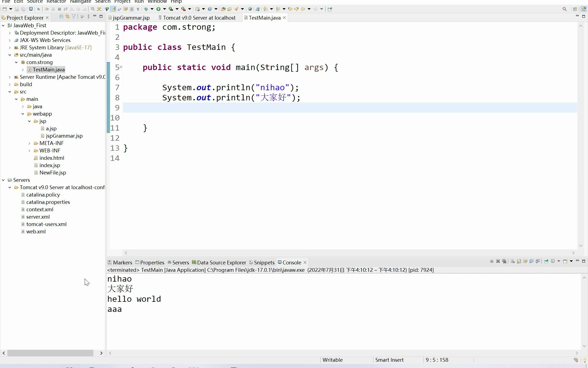588x368 pixels.
Task: Collapse All in Project Explorer
Action: click(61, 17)
